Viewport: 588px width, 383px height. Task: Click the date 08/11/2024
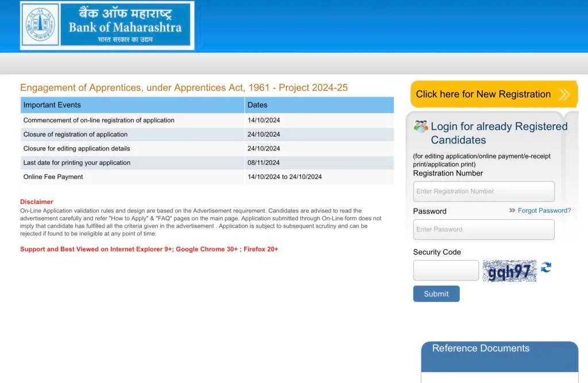(x=264, y=163)
